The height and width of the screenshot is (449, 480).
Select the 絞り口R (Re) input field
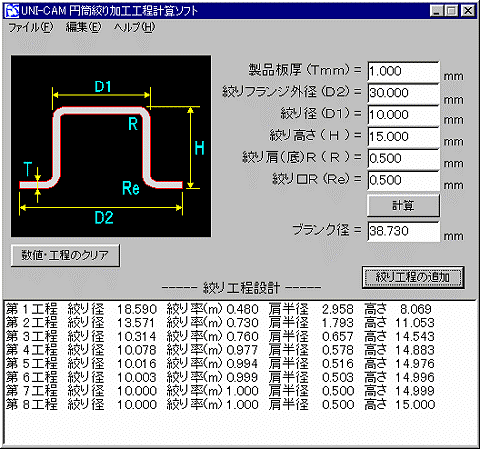[x=403, y=180]
